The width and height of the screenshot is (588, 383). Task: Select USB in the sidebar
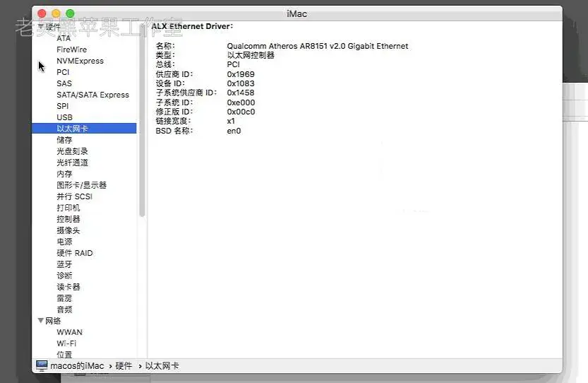(64, 117)
